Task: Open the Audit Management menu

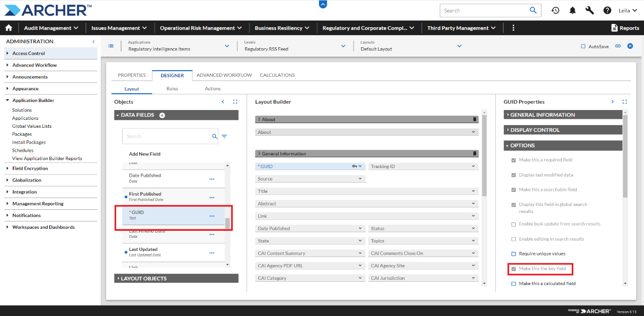Action: tap(51, 28)
